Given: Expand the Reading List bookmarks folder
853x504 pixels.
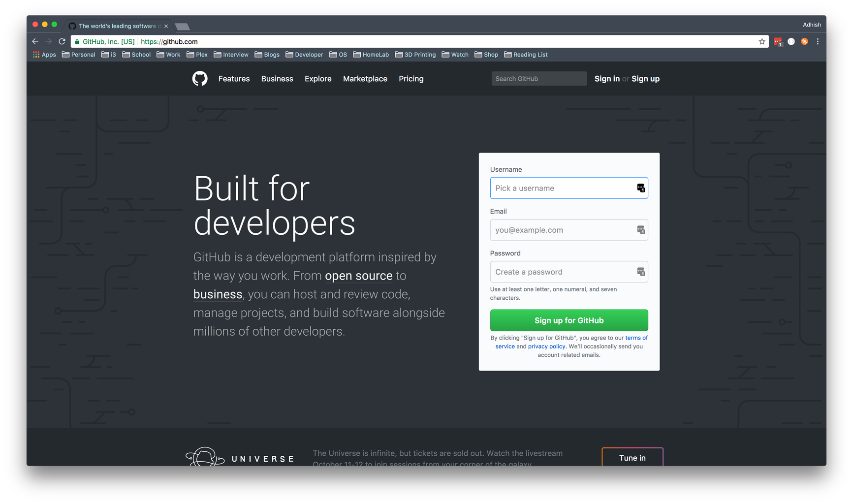Looking at the screenshot, I should (526, 54).
